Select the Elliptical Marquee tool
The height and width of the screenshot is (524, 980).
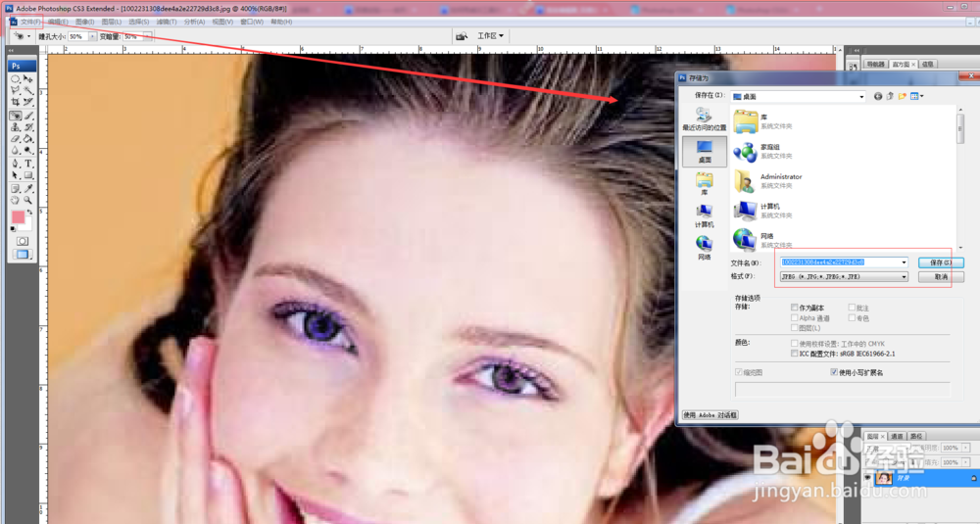click(16, 79)
